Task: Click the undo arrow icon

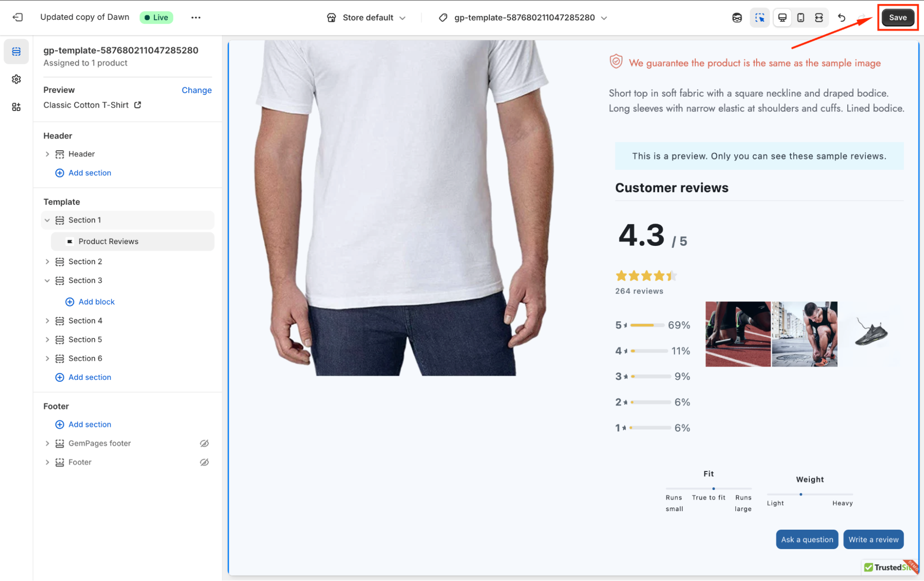Action: tap(841, 18)
